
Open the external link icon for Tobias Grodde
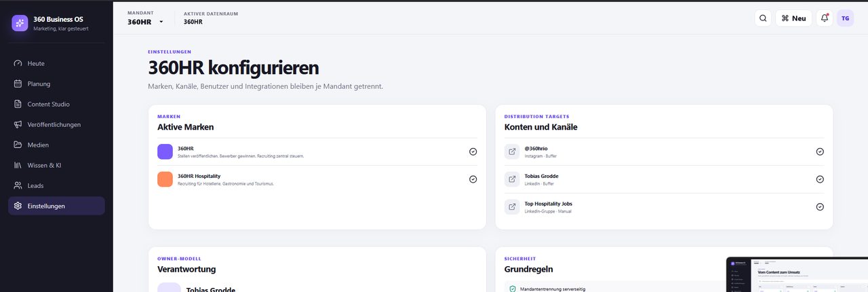pos(512,179)
